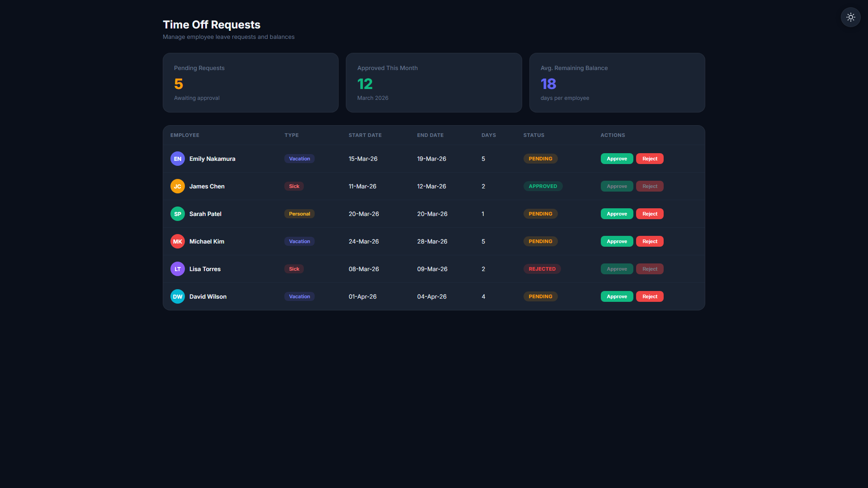Image resolution: width=868 pixels, height=488 pixels.
Task: Click Lisa Torres's Rejected status badge
Action: [x=542, y=269]
